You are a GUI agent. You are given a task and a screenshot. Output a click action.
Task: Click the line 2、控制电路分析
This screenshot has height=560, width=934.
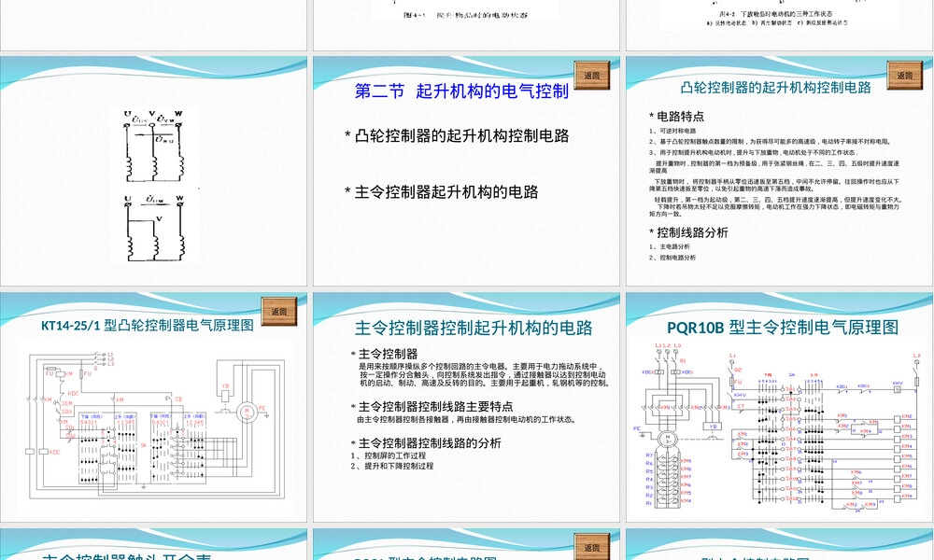(x=672, y=258)
